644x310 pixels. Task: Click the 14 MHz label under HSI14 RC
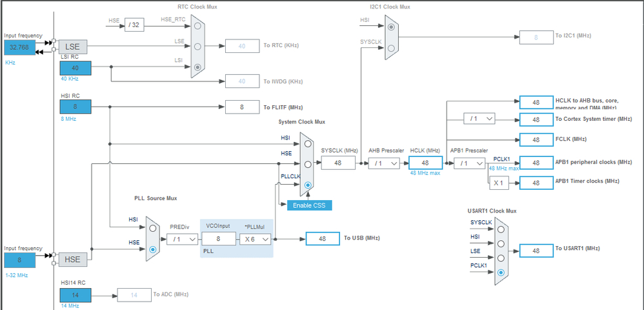70,305
